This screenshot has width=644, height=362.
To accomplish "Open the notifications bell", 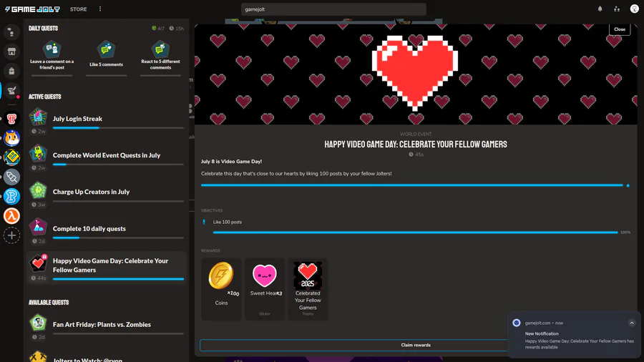I will coord(600,9).
